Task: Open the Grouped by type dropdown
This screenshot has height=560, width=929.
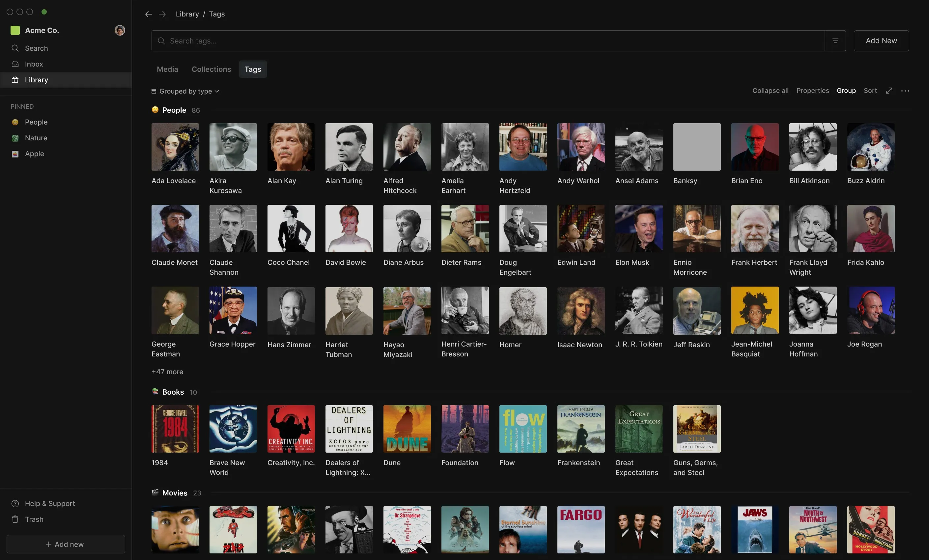Action: [x=185, y=91]
